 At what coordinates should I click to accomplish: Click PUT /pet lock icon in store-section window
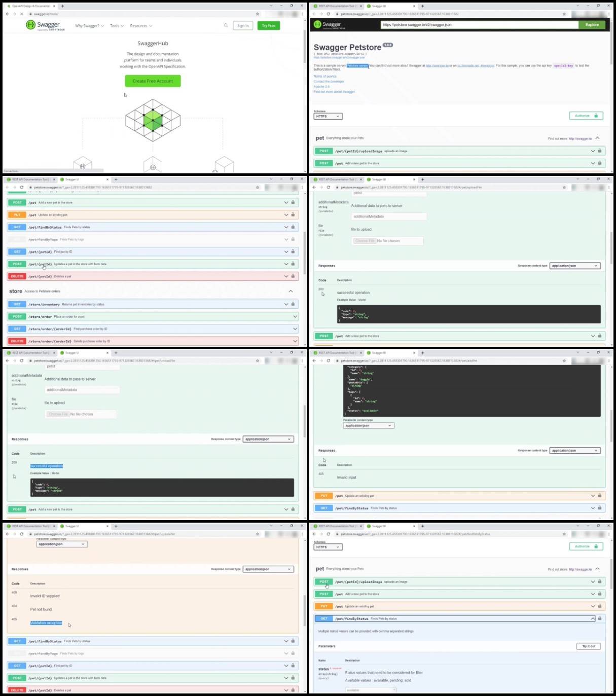point(293,214)
